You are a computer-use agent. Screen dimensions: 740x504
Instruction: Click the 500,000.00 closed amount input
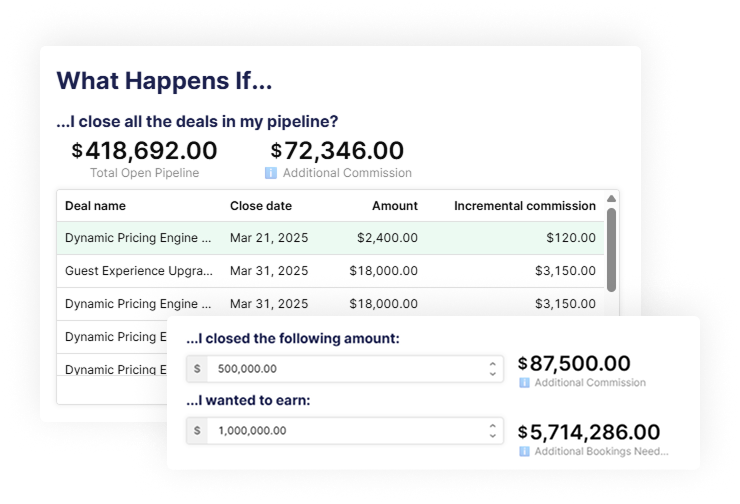tap(347, 369)
